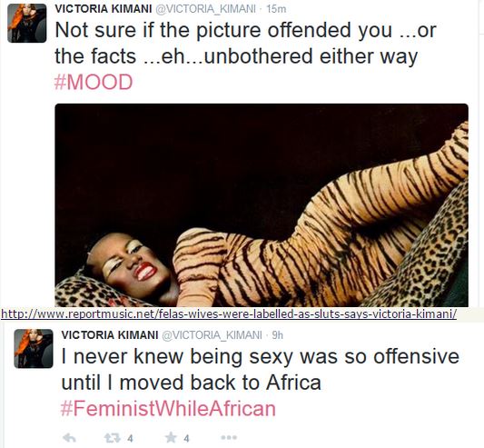Viewport: 484px width, 448px height.
Task: Open the 9h timestamp
Action: point(277,335)
